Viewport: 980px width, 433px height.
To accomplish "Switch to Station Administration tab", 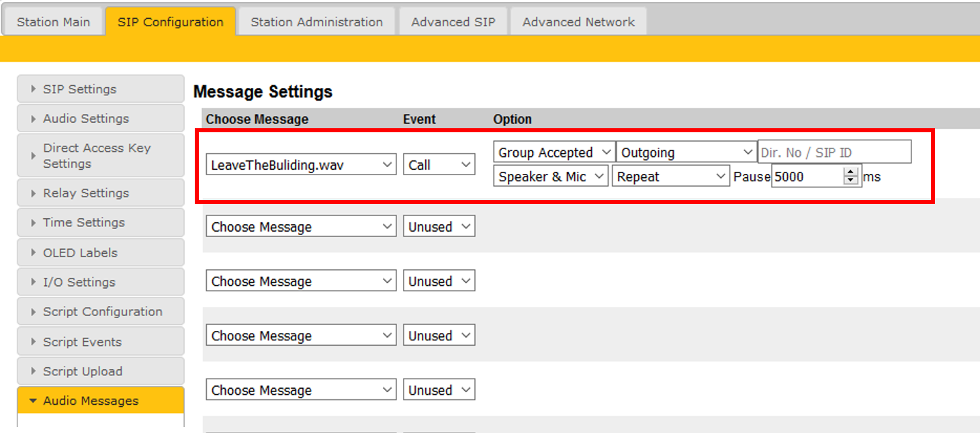I will pos(316,22).
